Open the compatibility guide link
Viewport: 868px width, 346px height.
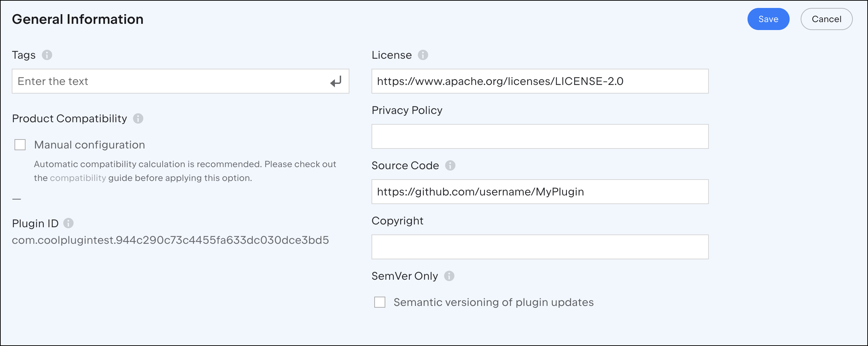pyautogui.click(x=78, y=178)
